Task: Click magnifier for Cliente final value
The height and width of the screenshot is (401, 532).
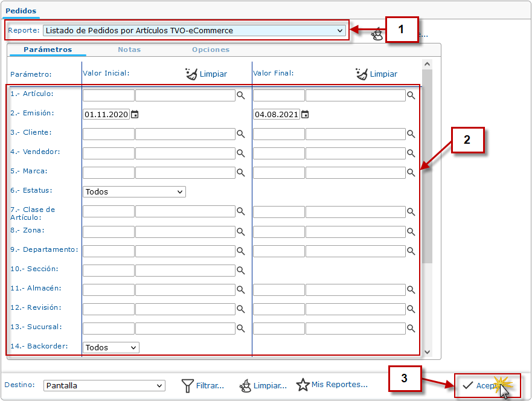Action: tap(411, 133)
